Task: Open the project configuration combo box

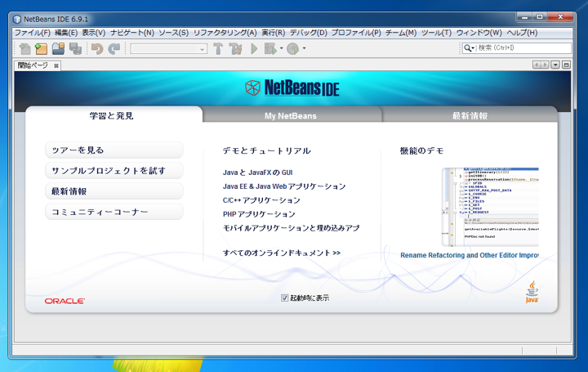Action: tap(169, 49)
